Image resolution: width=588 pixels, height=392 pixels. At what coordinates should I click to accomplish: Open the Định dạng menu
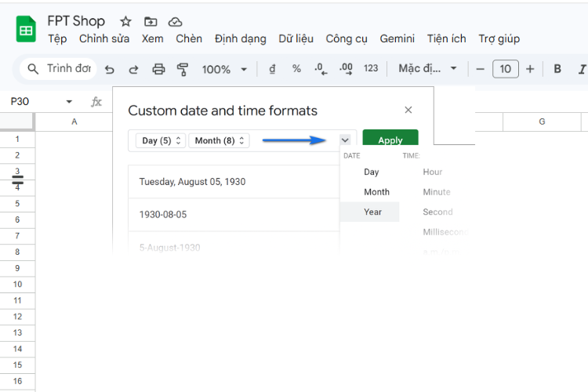tap(241, 38)
